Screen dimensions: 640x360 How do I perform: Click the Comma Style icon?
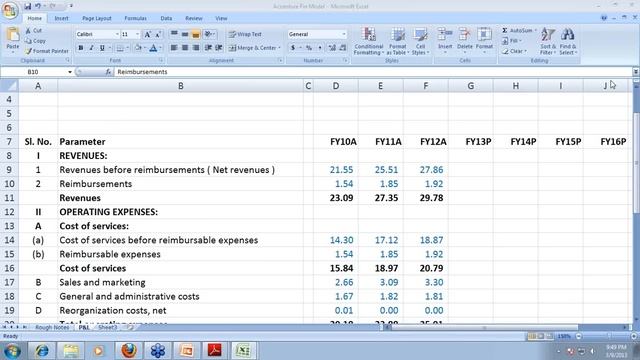(x=320, y=48)
